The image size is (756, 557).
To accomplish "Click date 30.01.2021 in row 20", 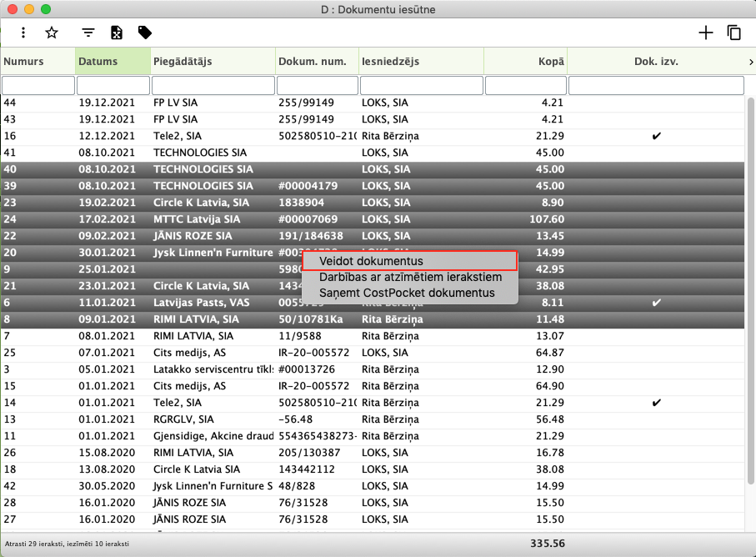I will [107, 253].
